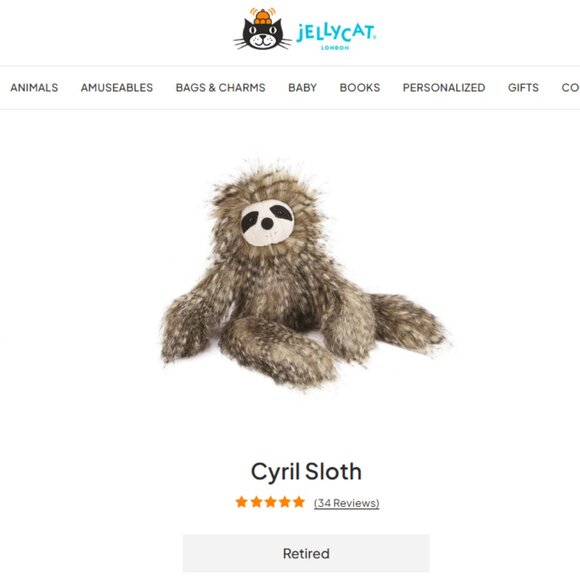
Task: Click the second orange rating star
Action: click(256, 502)
